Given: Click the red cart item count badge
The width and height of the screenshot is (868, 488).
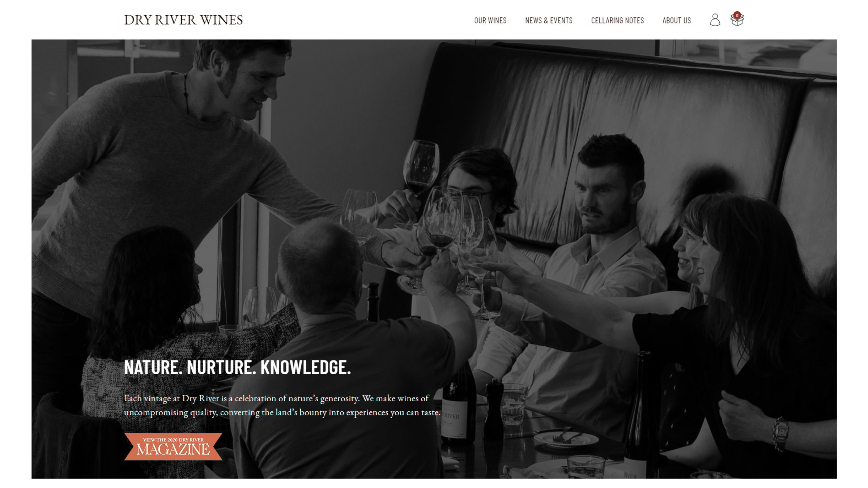Looking at the screenshot, I should 737,15.
